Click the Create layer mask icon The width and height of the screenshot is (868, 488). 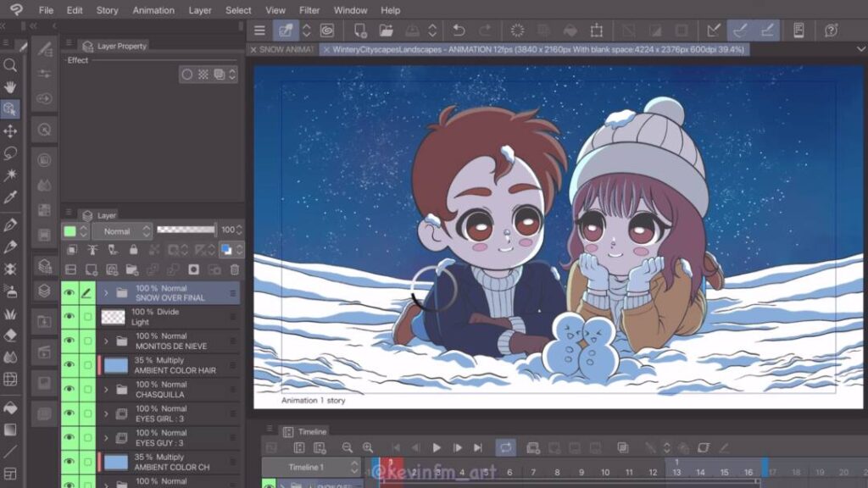coord(193,269)
